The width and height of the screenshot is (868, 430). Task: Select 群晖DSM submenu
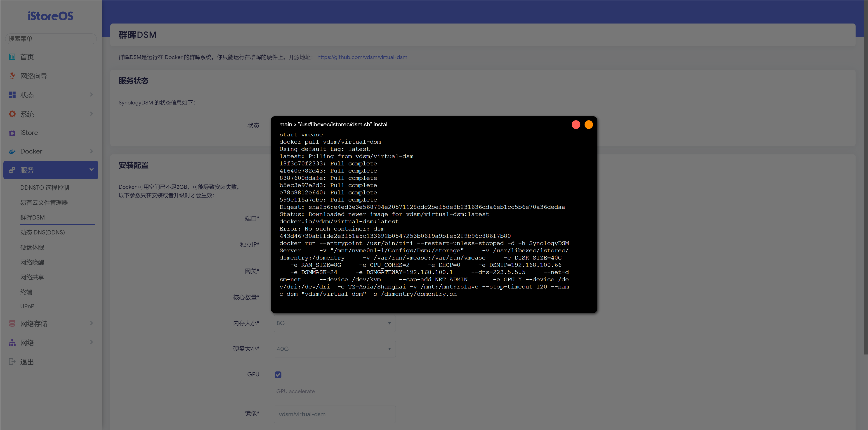(32, 217)
